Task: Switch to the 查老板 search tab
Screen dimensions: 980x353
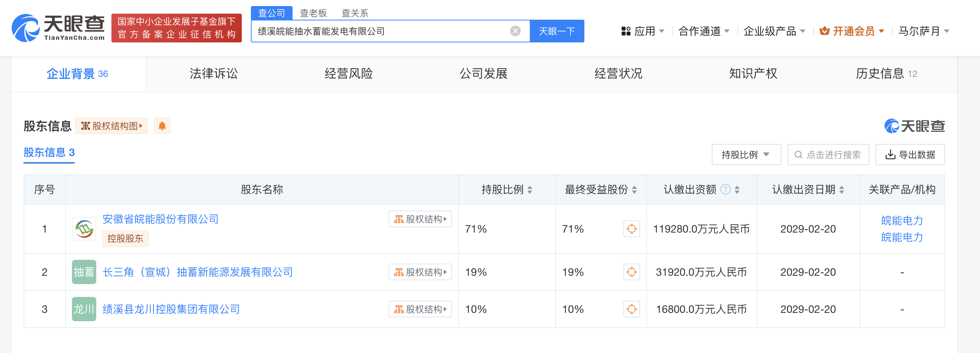Action: point(313,13)
